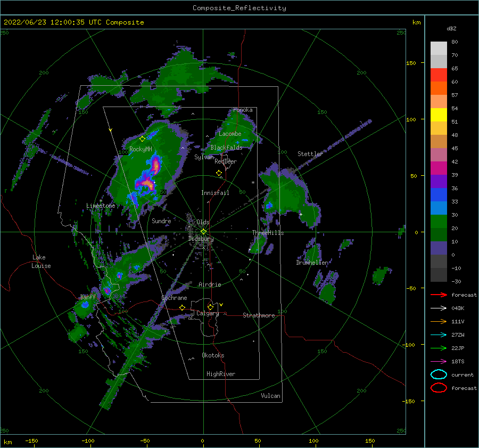
Task: Click the ThreeHills city label
Action: [x=268, y=233]
